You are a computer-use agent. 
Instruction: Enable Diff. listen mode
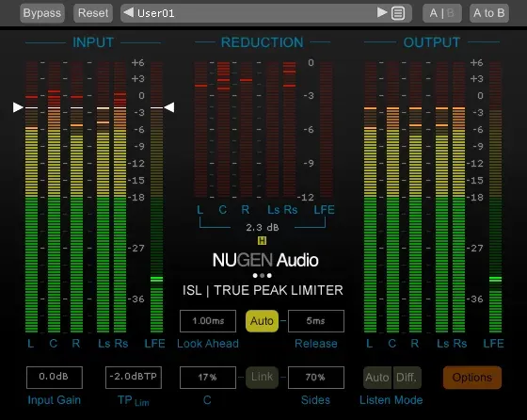pos(407,378)
